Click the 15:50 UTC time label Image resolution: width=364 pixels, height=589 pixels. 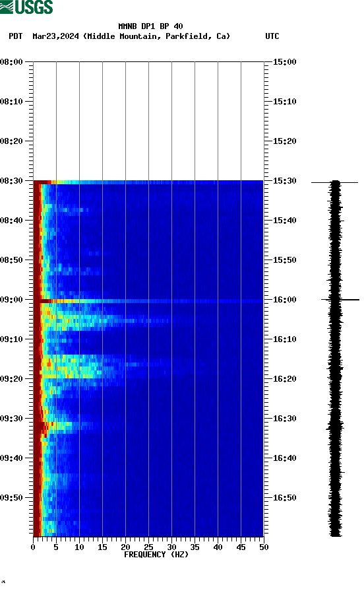click(284, 260)
